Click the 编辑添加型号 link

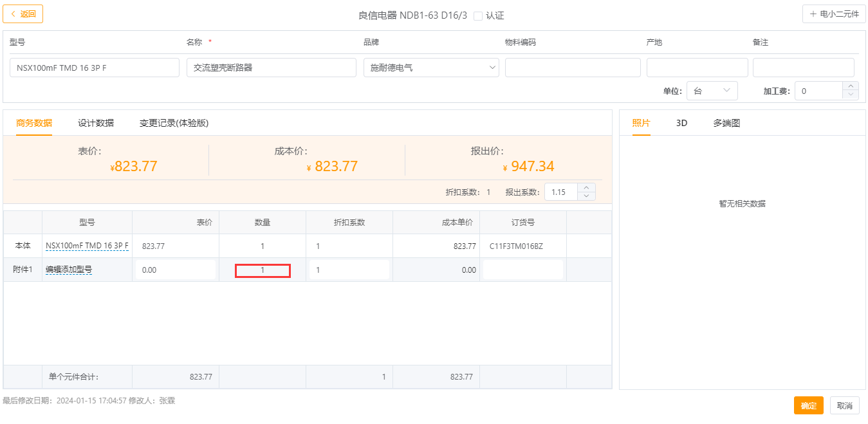(x=69, y=270)
